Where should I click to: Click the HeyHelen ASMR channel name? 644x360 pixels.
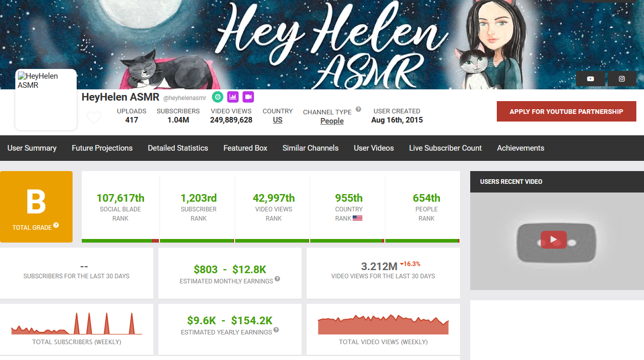pyautogui.click(x=121, y=97)
